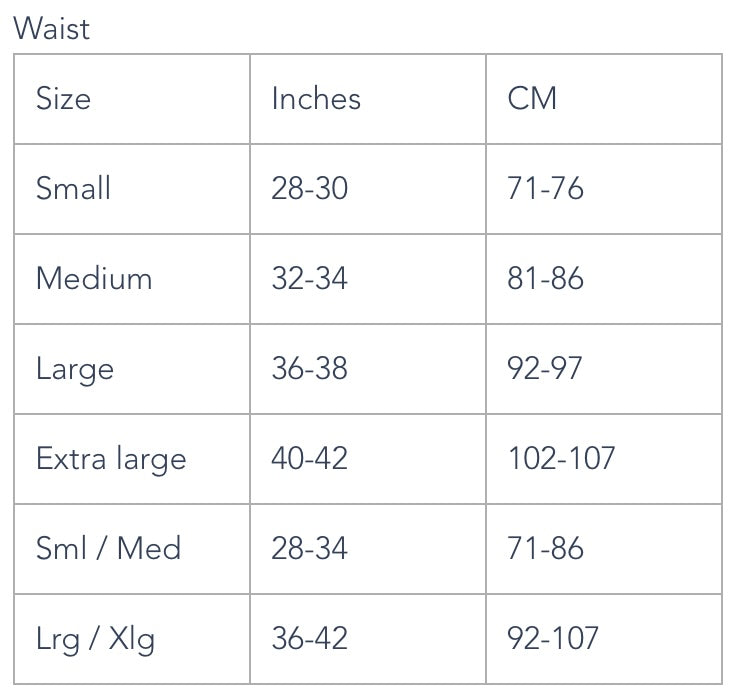Click the Extra large size cell
742x696 pixels.
click(132, 459)
